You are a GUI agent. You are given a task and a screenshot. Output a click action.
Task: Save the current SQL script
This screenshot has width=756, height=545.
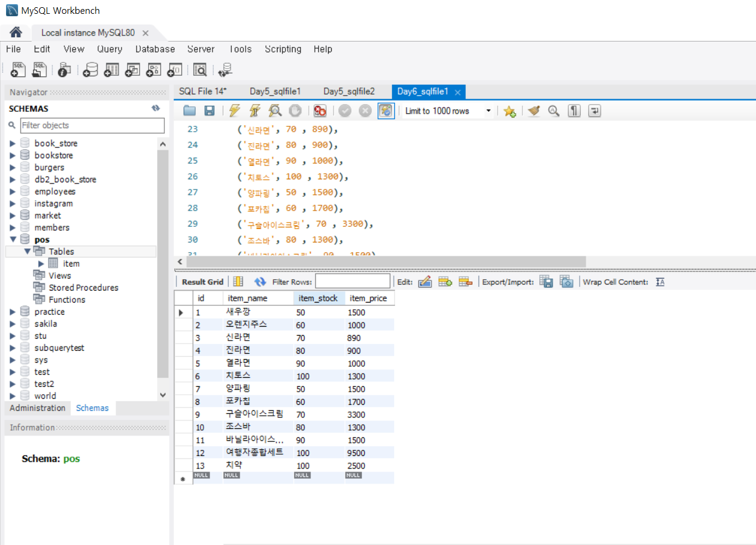coord(209,111)
